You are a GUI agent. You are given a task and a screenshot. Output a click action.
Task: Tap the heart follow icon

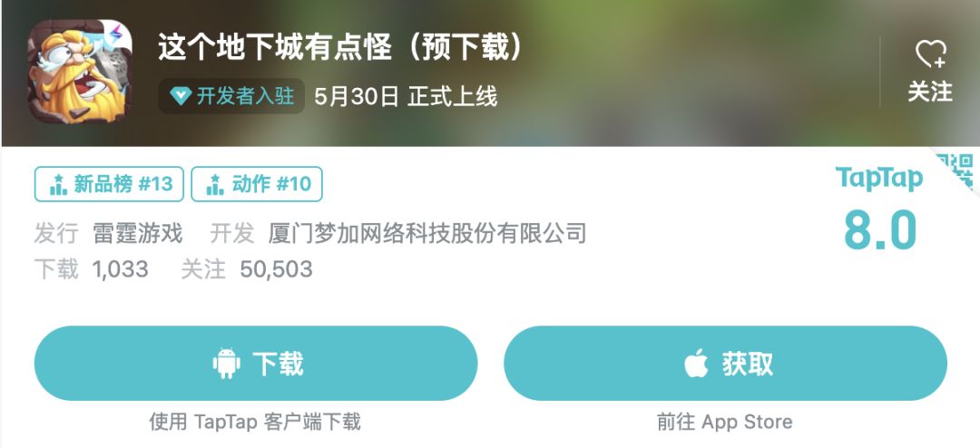click(x=931, y=54)
